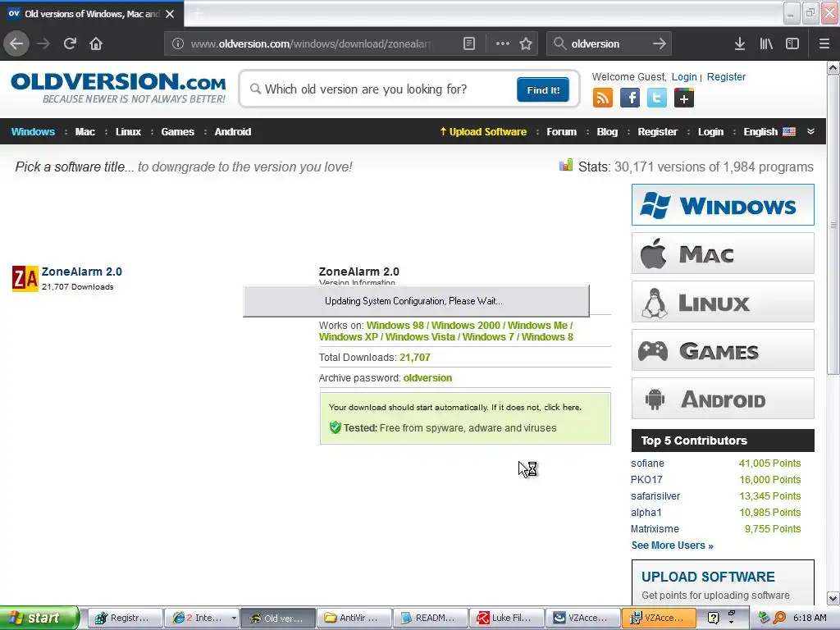Click the stats bar chart icon
The width and height of the screenshot is (840, 630).
coord(566,165)
